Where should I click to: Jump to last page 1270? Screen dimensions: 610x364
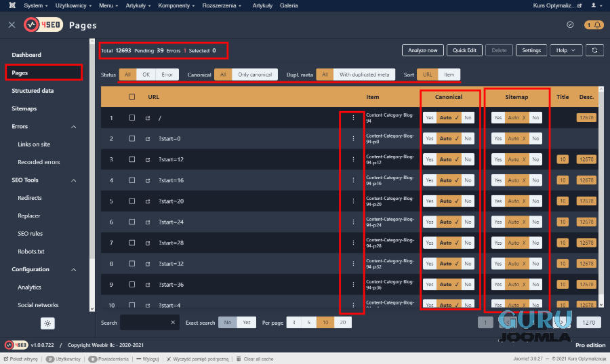click(x=588, y=323)
